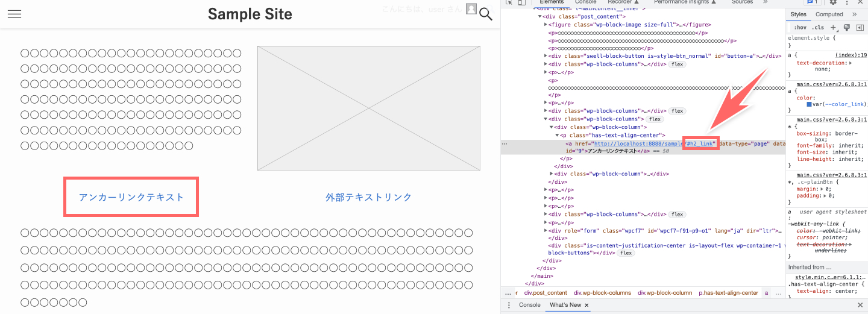This screenshot has width=868, height=314.
Task: Open the Recorder tab
Action: pos(623,2)
